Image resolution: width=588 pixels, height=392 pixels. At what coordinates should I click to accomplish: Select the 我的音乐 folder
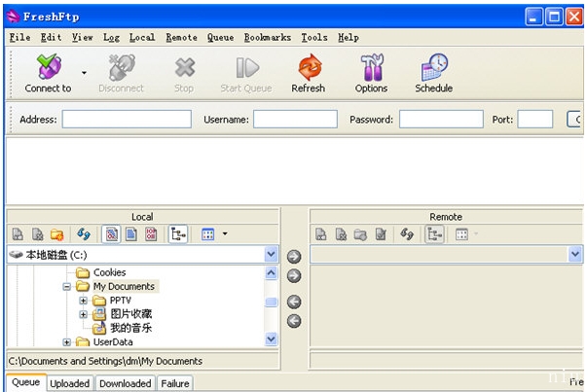pyautogui.click(x=130, y=328)
